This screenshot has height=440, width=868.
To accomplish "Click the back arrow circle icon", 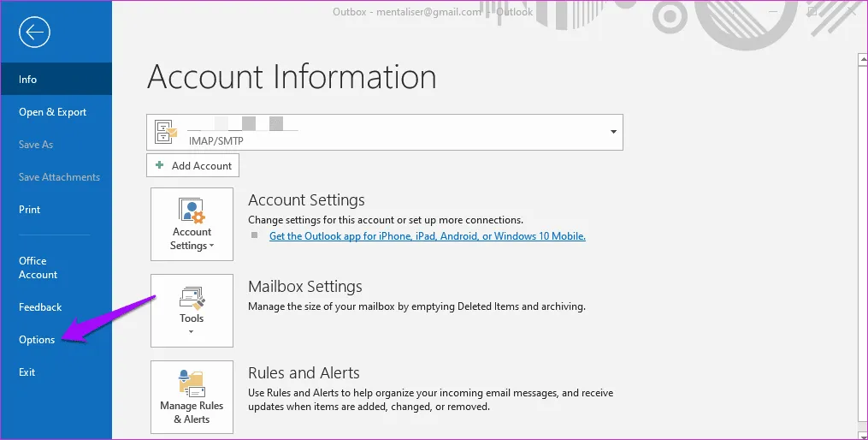I will (34, 33).
